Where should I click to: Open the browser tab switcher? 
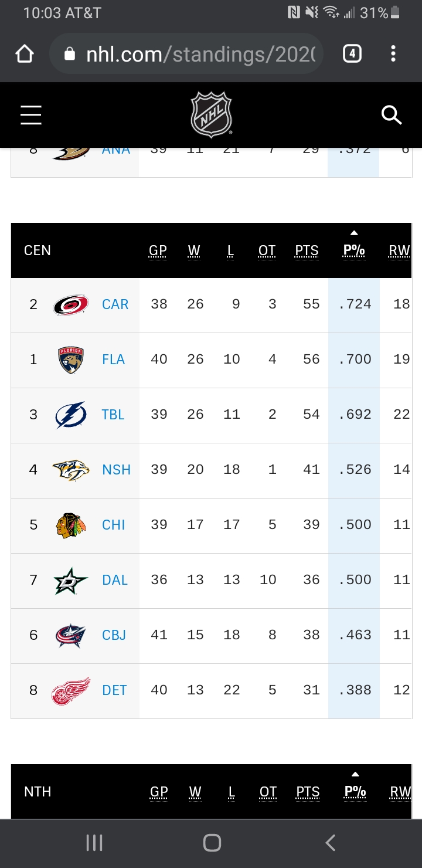click(352, 55)
